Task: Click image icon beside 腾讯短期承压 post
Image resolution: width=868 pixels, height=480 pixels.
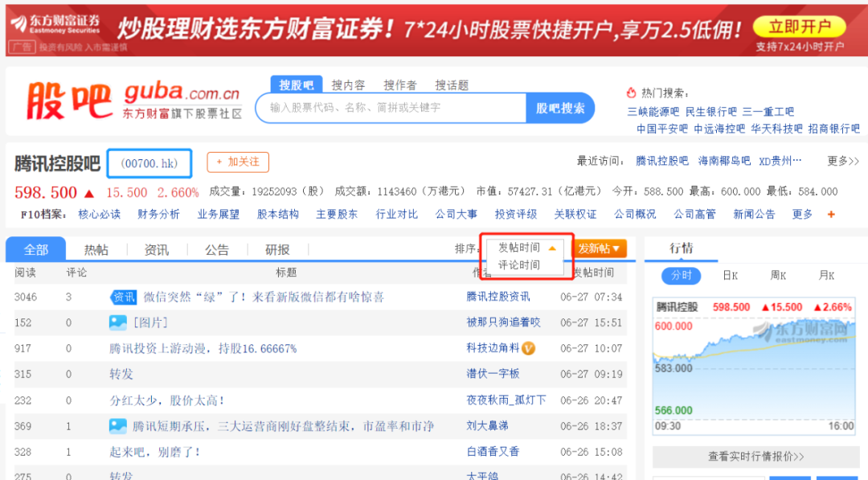Action: pyautogui.click(x=118, y=426)
